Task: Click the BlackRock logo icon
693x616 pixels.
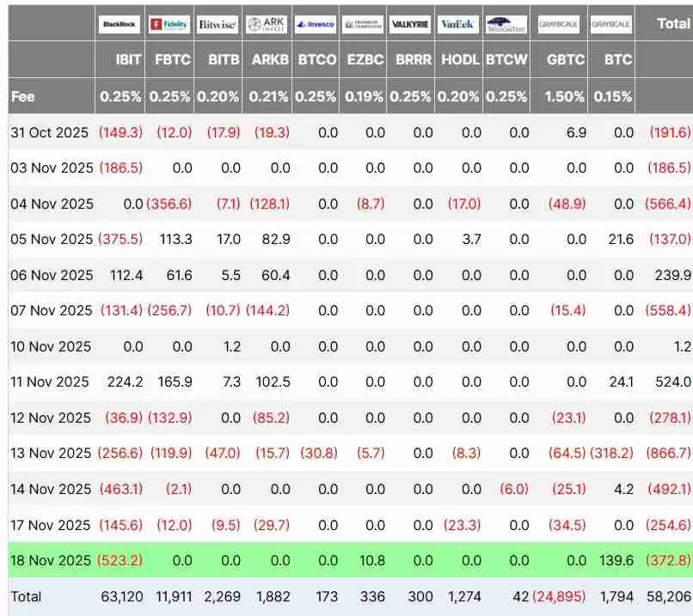Action: (x=121, y=23)
